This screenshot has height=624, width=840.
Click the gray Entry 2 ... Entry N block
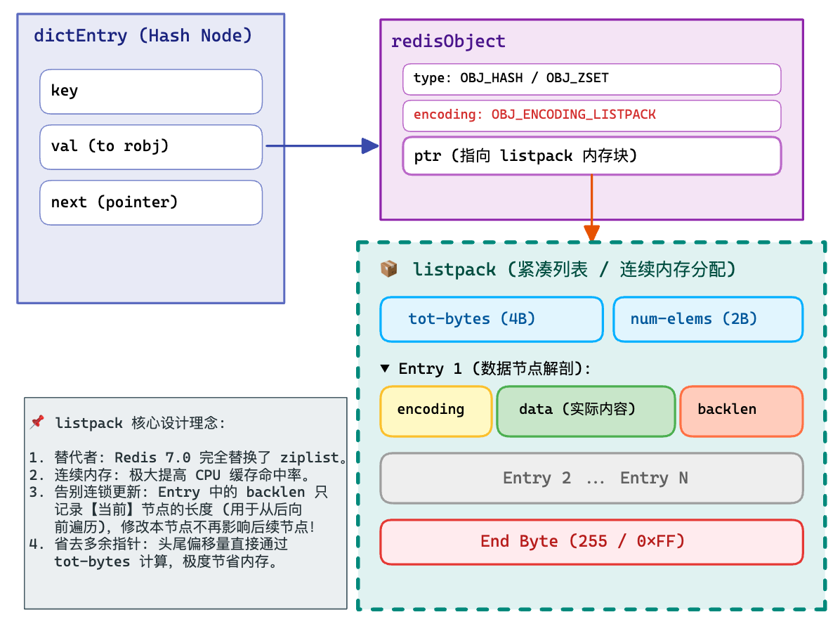tap(591, 479)
